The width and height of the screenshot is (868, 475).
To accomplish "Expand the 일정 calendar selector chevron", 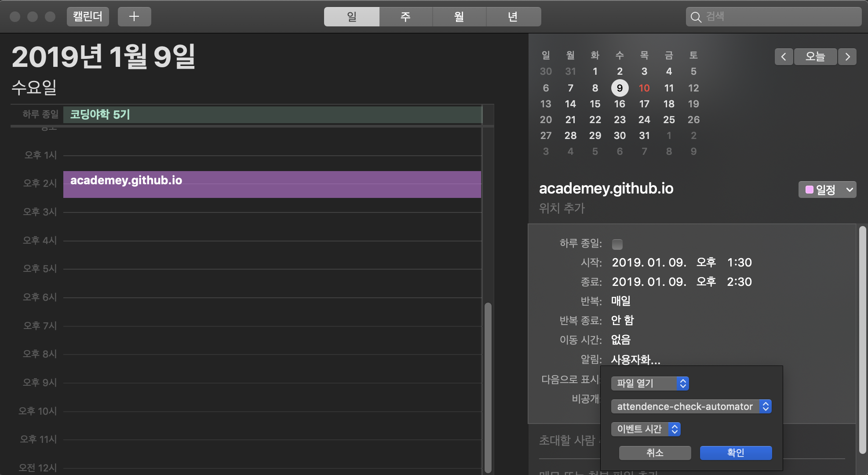I will point(850,190).
